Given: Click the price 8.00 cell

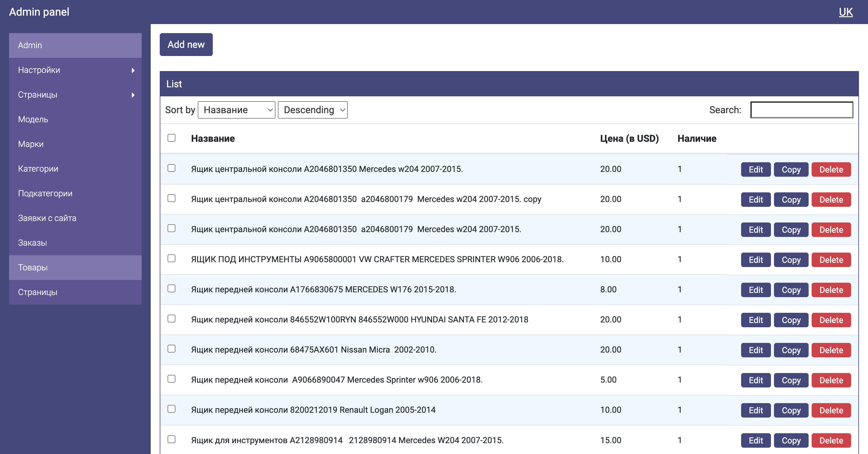Looking at the screenshot, I should (x=608, y=289).
